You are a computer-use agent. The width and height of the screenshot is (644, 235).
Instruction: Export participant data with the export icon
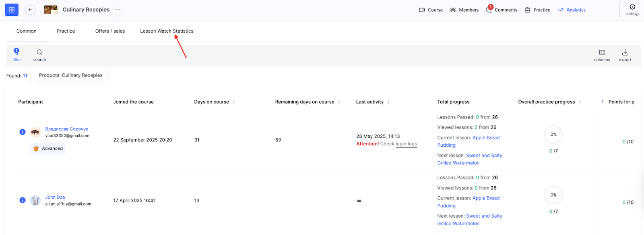[625, 52]
